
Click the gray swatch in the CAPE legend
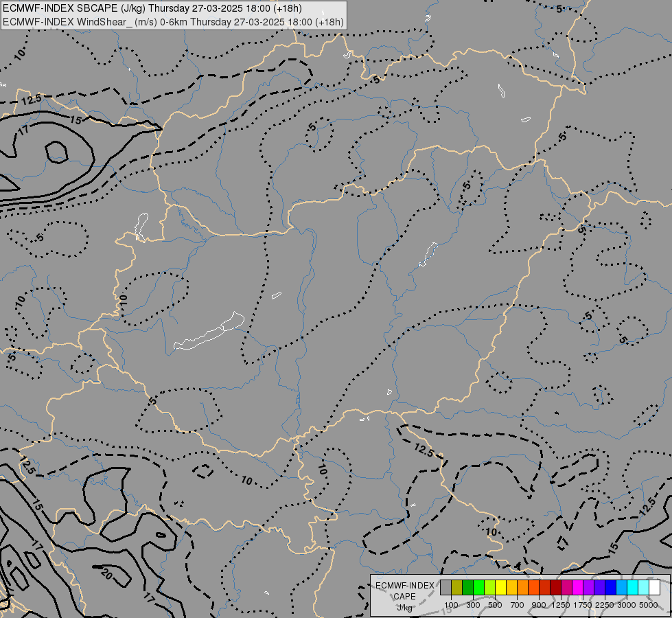click(x=445, y=588)
